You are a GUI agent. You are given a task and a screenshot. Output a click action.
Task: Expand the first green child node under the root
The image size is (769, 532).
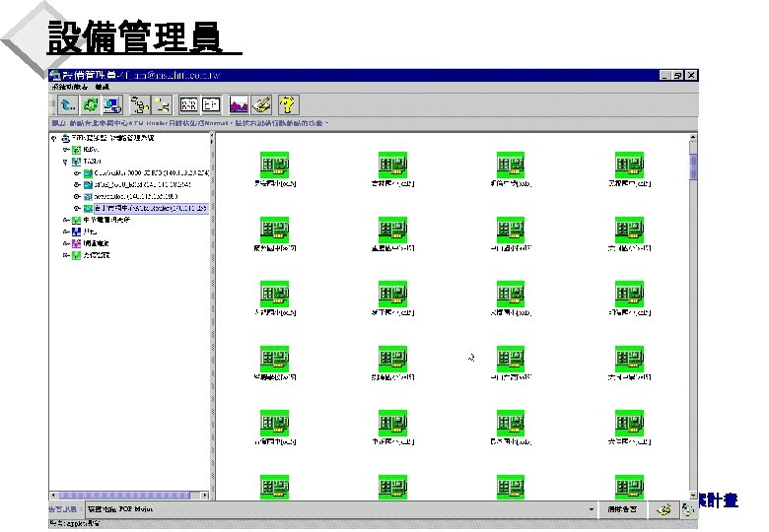(x=65, y=150)
